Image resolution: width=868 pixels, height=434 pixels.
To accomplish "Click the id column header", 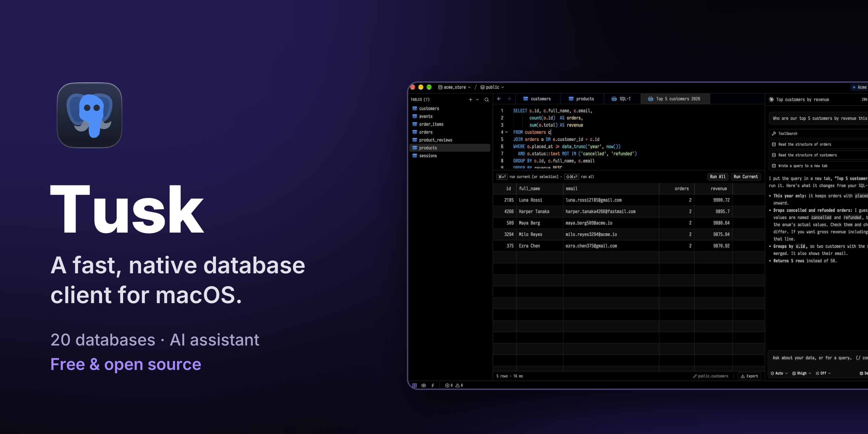I will (505, 189).
